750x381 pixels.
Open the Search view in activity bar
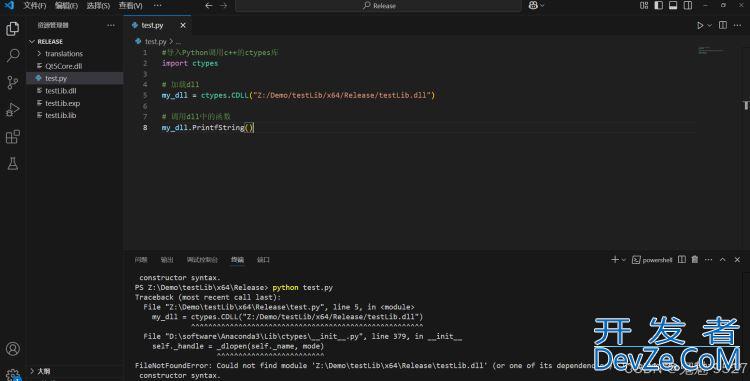(x=13, y=55)
